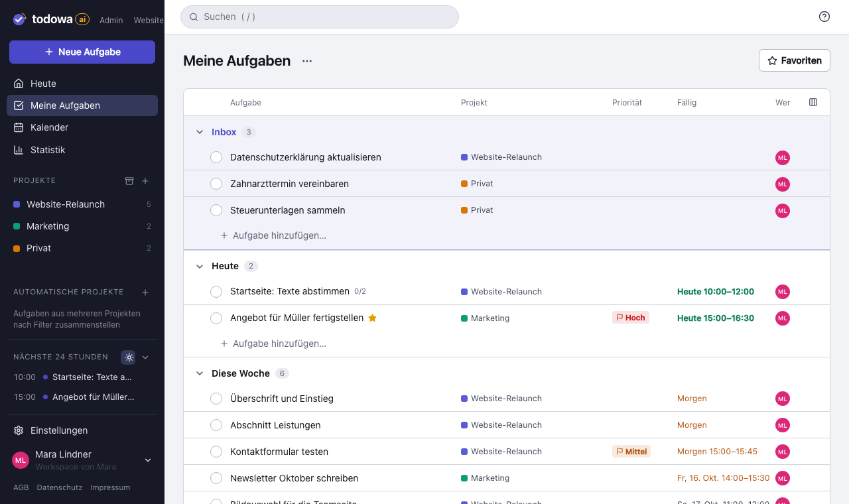Open the Statistik page
Viewport: 849px width, 504px height.
click(x=82, y=150)
